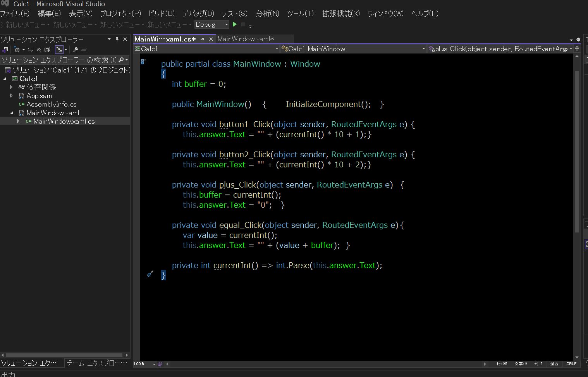Expand the MainWindow.xaml.cs node
The width and height of the screenshot is (588, 377).
click(x=18, y=121)
